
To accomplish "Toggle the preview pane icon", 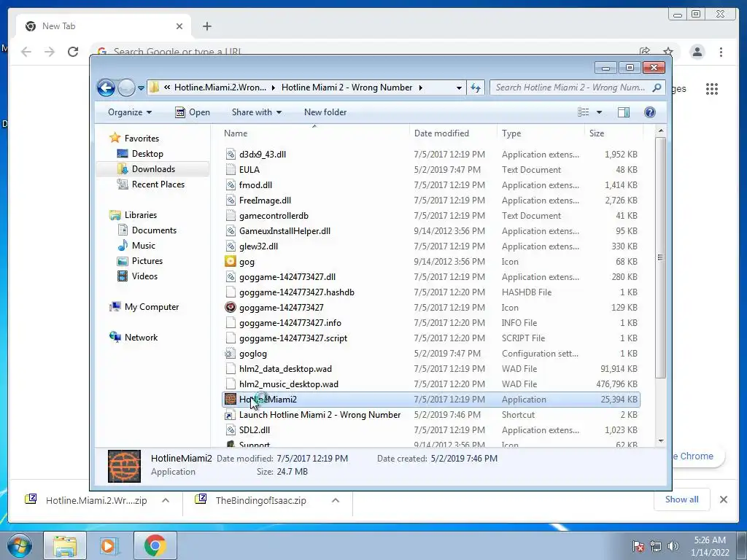I will (x=623, y=112).
